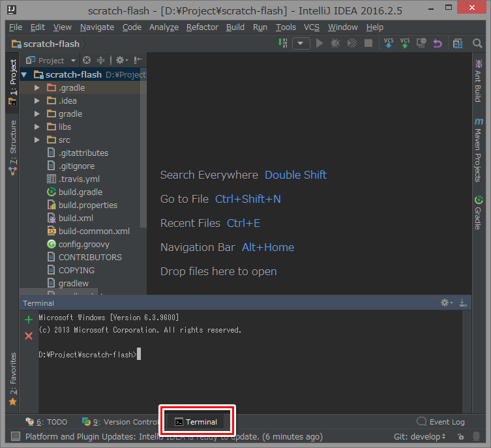Image resolution: width=491 pixels, height=448 pixels.
Task: Expand the libs folder
Action: coord(37,127)
